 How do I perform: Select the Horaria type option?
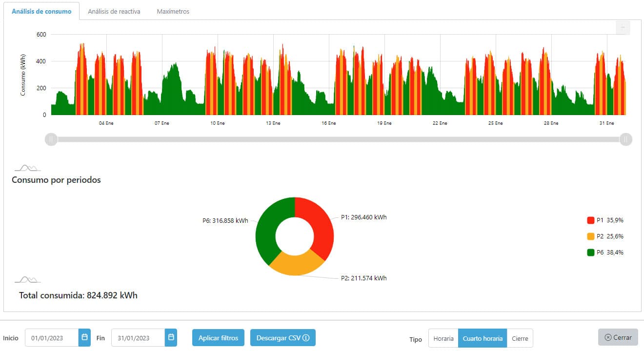pyautogui.click(x=443, y=338)
